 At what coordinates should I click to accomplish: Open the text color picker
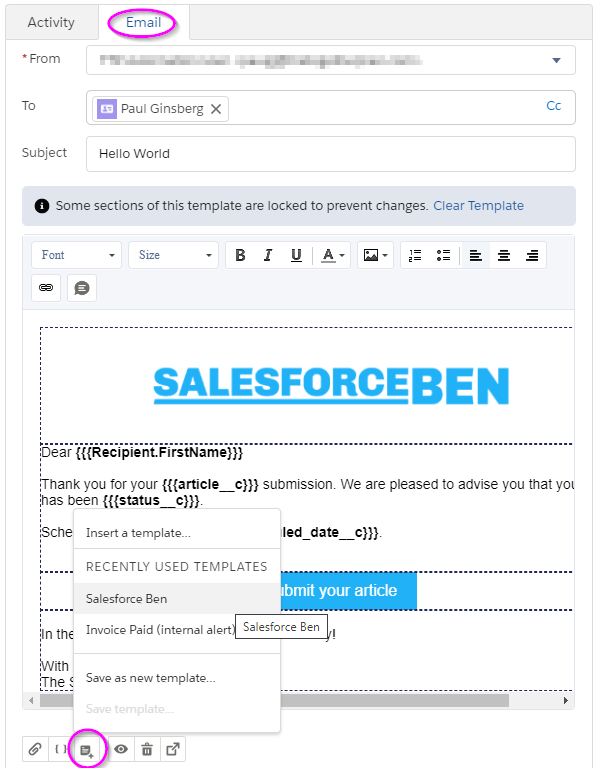[333, 255]
